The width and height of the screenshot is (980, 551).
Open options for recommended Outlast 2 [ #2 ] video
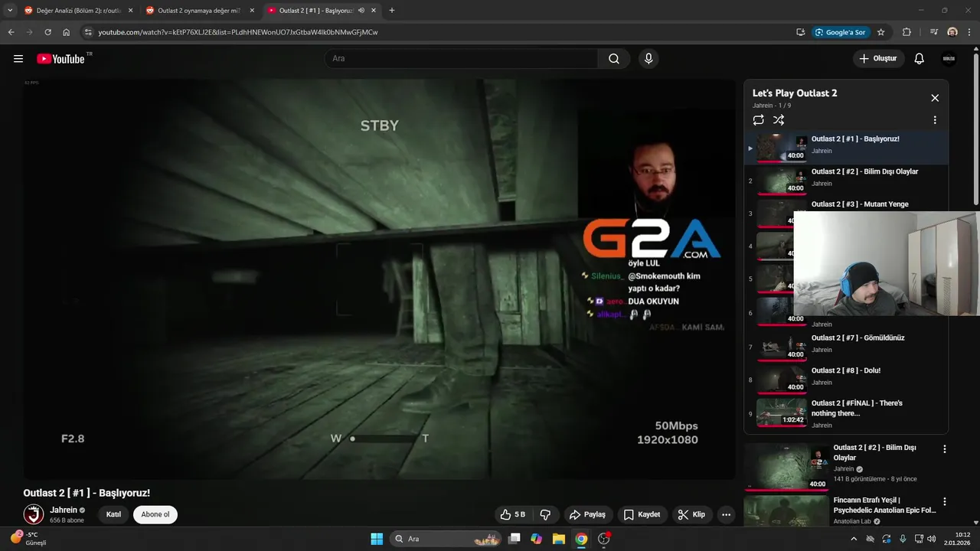(944, 449)
